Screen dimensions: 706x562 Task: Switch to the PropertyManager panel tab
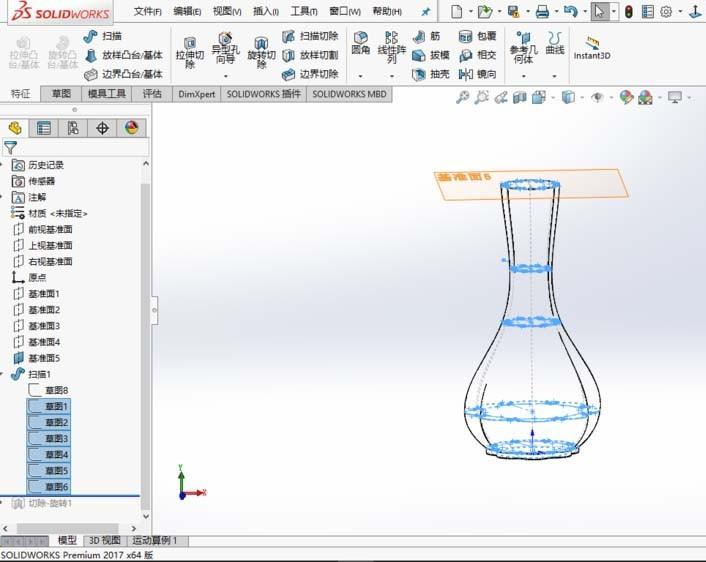44,128
